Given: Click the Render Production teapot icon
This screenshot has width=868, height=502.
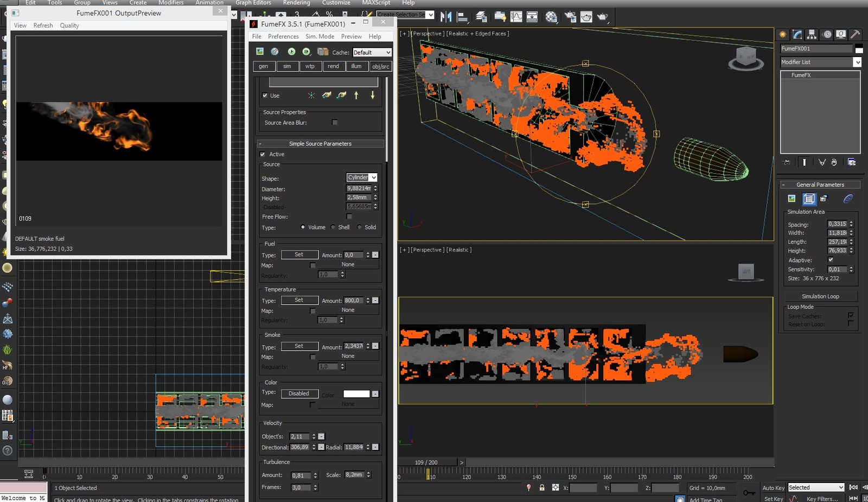Looking at the screenshot, I should [603, 17].
